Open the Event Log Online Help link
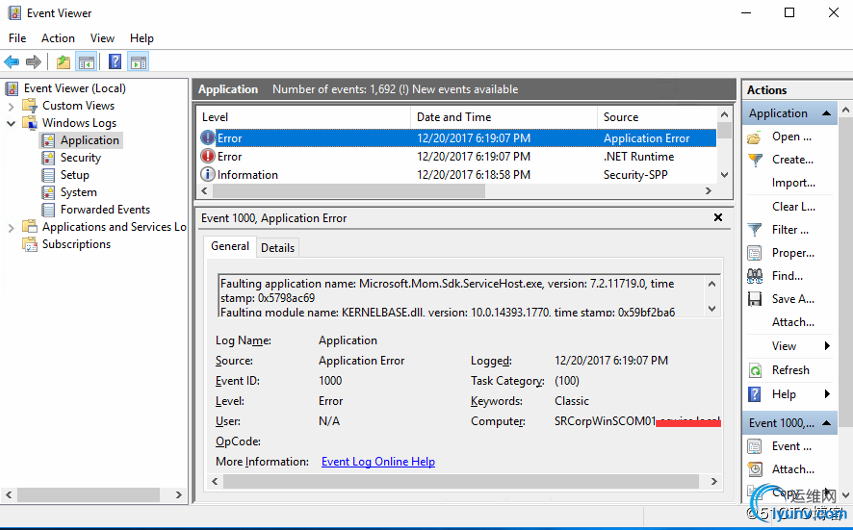 [x=378, y=462]
